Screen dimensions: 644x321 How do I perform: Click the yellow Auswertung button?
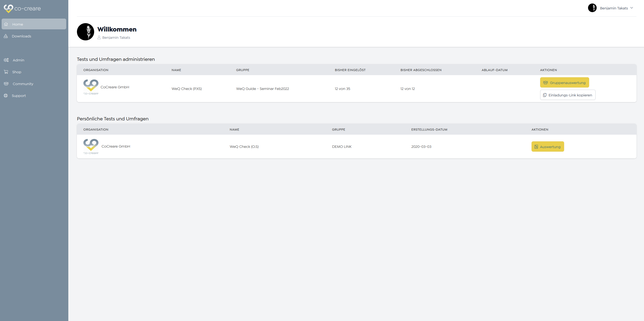click(x=547, y=147)
